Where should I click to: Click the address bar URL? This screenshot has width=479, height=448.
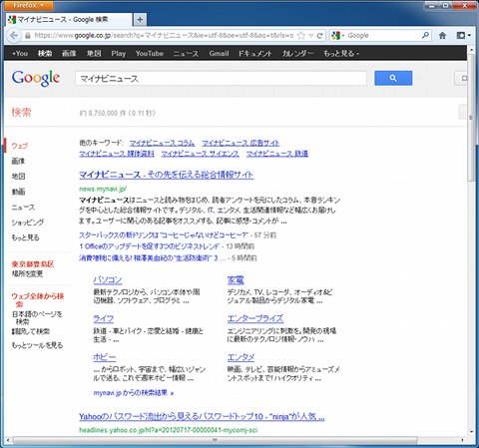(164, 36)
